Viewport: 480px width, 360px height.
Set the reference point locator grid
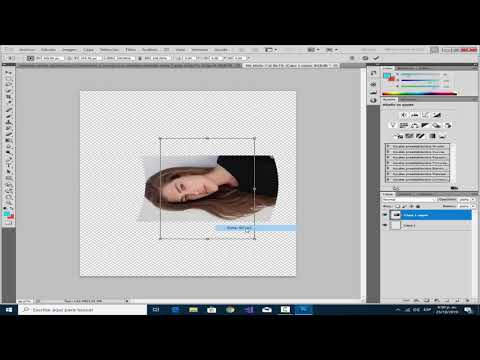pos(30,58)
